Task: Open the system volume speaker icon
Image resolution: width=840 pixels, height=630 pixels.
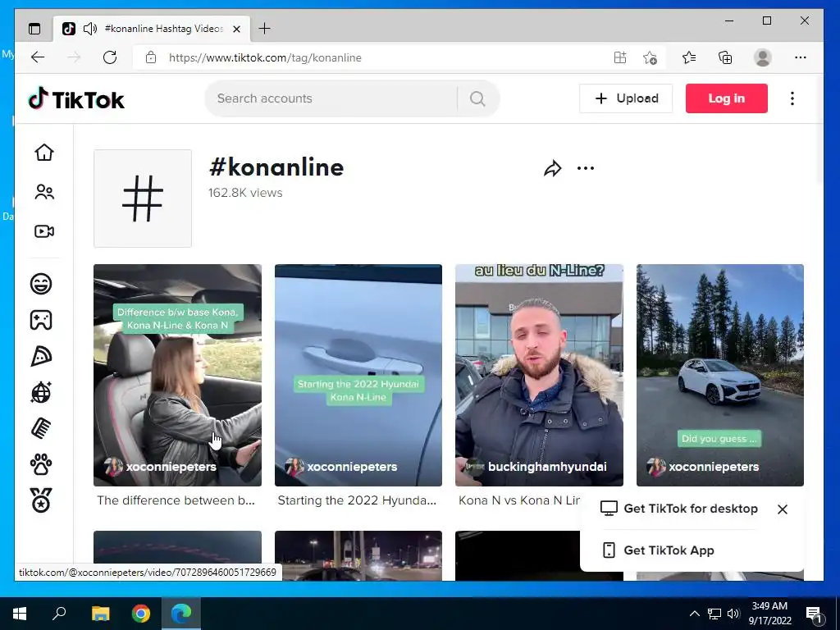Action: pos(733,614)
